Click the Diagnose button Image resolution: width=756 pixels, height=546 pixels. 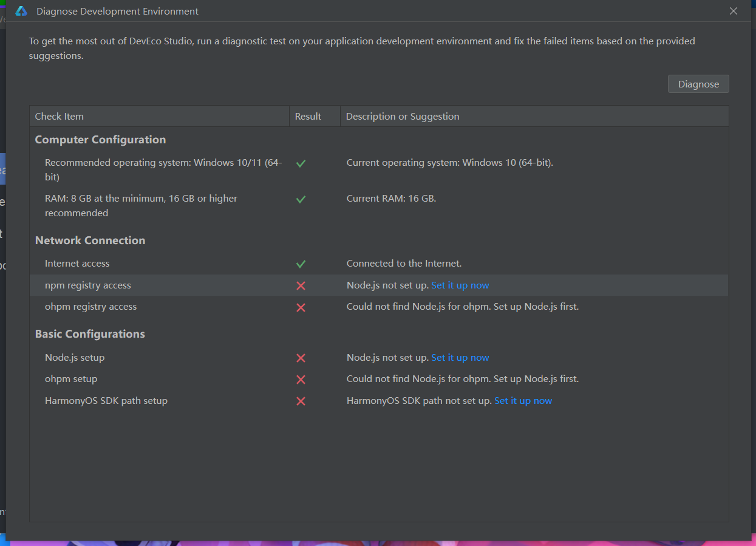(x=698, y=84)
